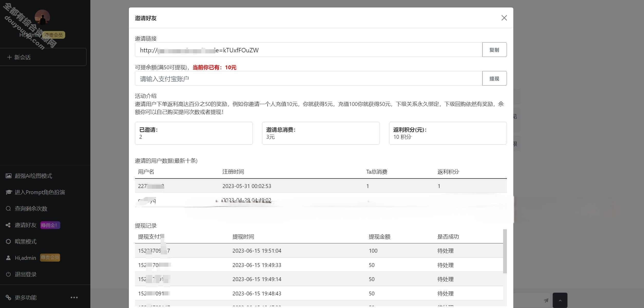Select withdrawal time 2023-06-15 19:49:33
The height and width of the screenshot is (308, 644).
point(257,265)
